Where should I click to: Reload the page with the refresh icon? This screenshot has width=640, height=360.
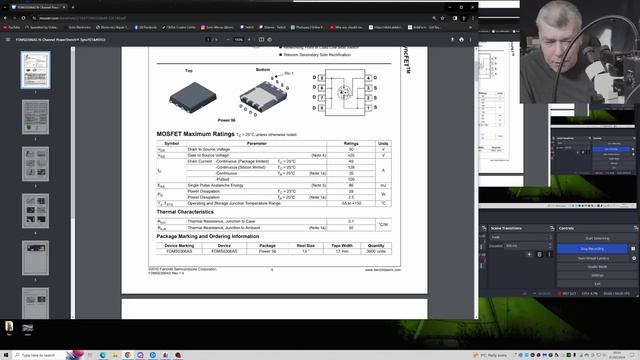tap(23, 18)
